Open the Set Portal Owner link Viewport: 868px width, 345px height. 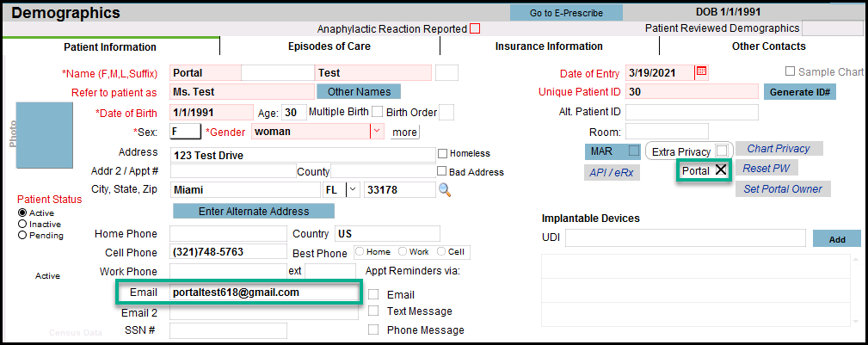pos(782,189)
